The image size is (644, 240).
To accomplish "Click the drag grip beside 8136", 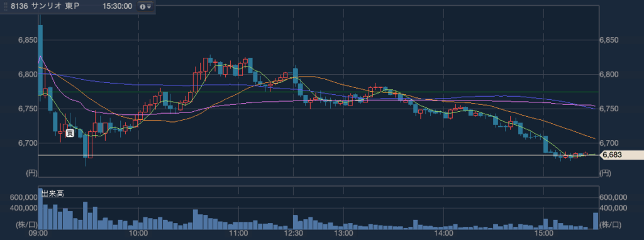I will (x=6, y=6).
